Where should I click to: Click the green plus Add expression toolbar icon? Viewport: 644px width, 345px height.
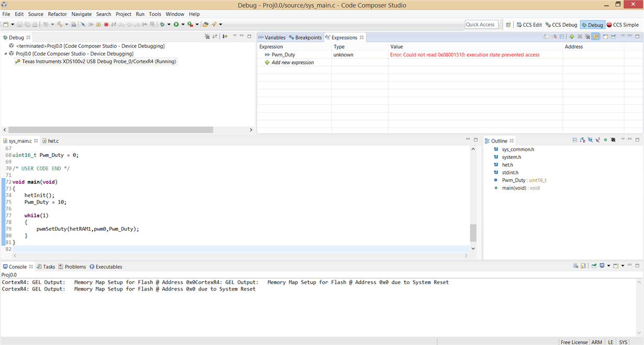coord(572,37)
